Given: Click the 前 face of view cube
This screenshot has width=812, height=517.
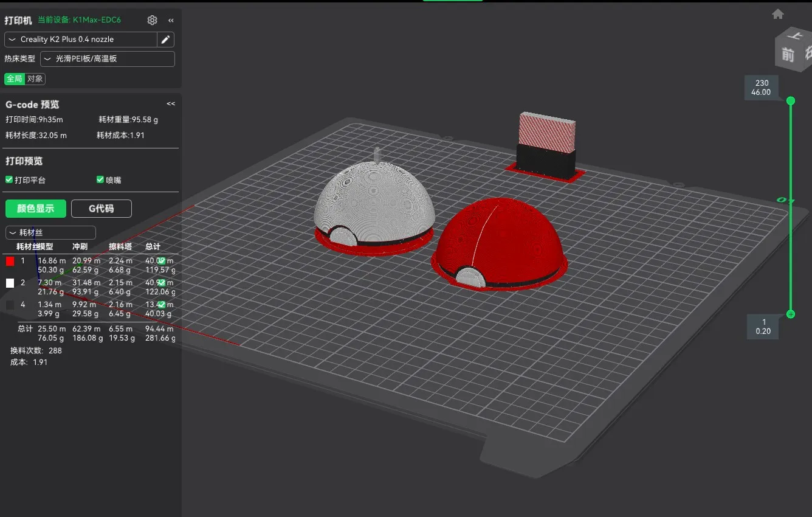Looking at the screenshot, I should (x=788, y=55).
